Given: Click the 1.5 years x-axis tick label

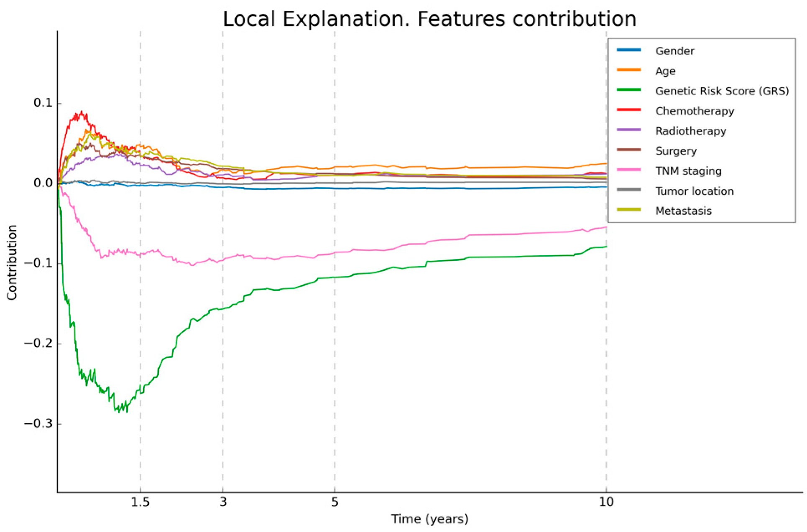Looking at the screenshot, I should (140, 502).
